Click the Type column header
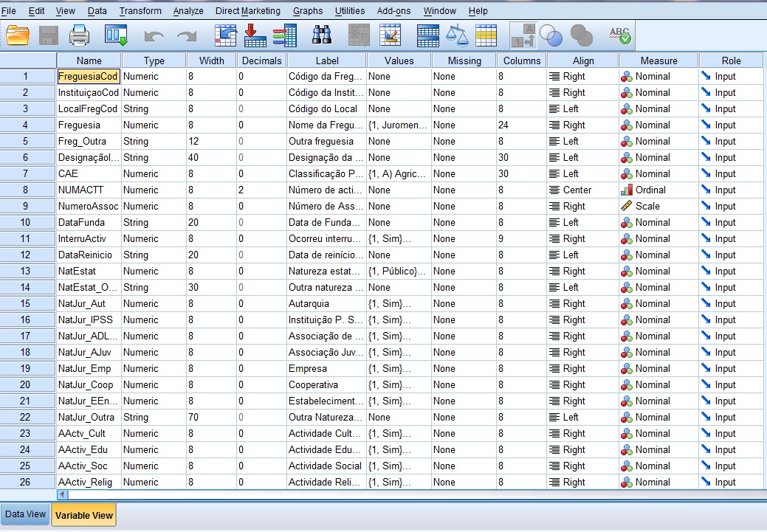Image resolution: width=767 pixels, height=532 pixels. (x=154, y=61)
